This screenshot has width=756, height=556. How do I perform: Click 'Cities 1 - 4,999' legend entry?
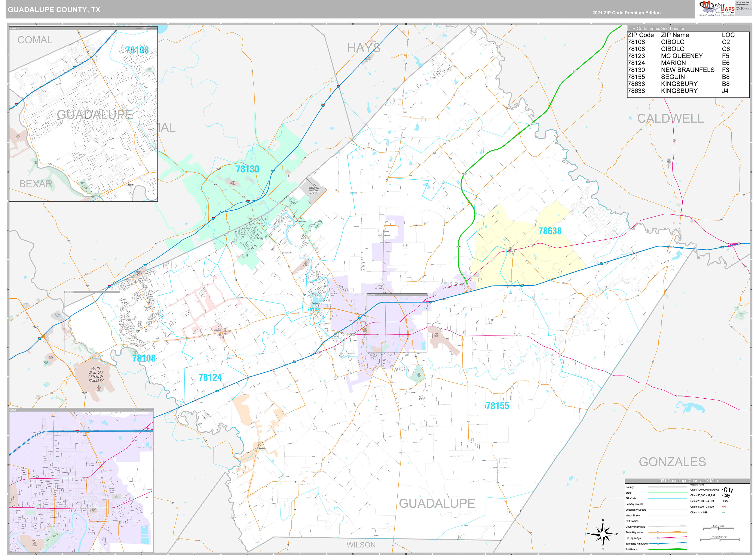pyautogui.click(x=708, y=513)
